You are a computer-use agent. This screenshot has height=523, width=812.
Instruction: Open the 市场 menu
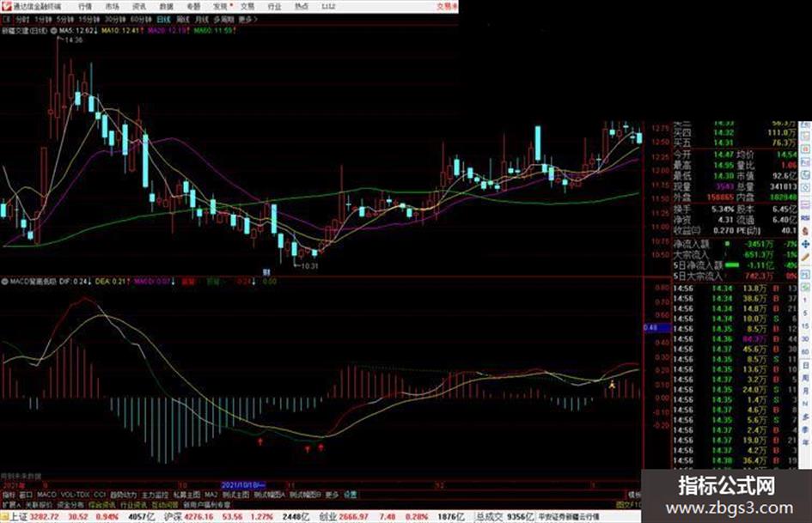113,7
